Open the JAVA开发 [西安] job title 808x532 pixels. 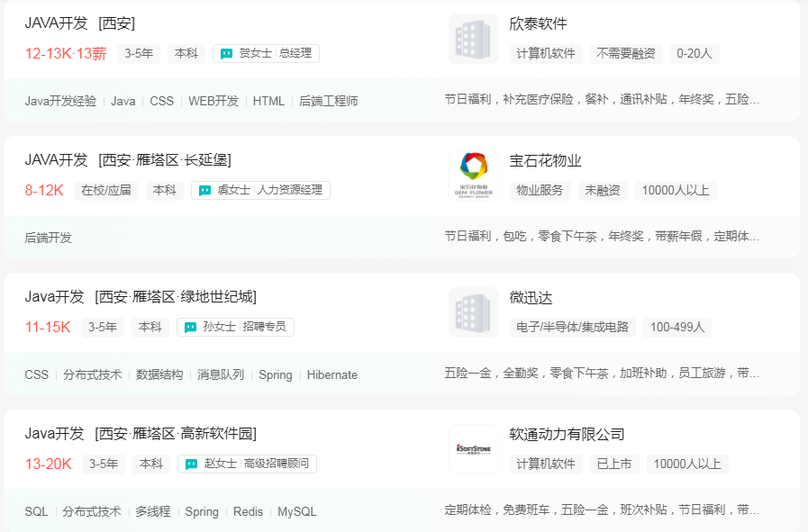click(x=80, y=23)
